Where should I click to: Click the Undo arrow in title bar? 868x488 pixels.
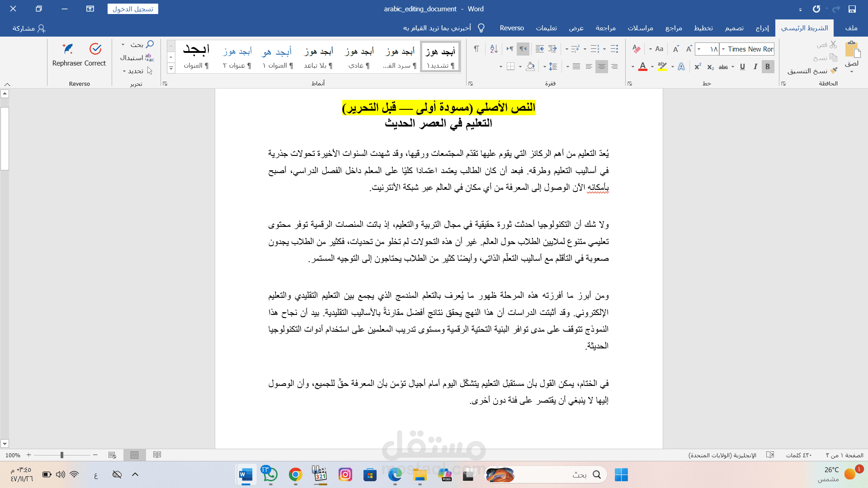(816, 9)
